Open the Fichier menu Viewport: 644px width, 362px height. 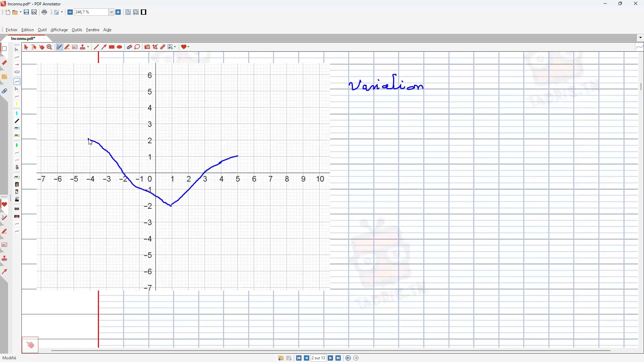coord(11,30)
